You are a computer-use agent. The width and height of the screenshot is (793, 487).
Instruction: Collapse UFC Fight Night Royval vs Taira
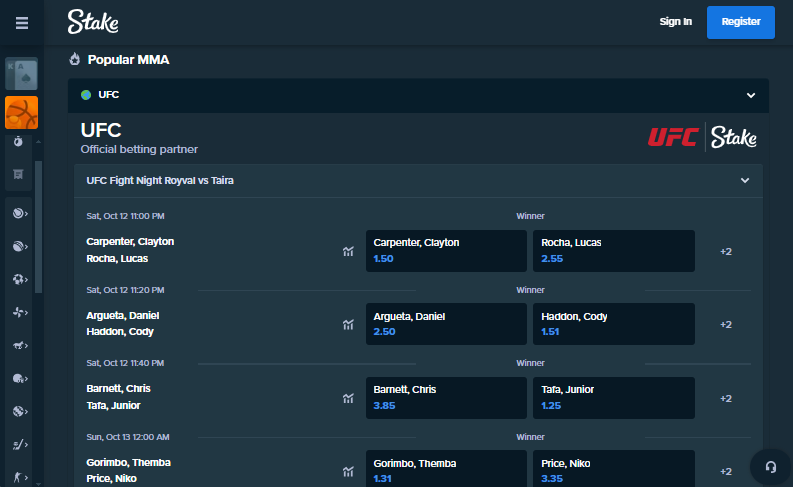click(745, 181)
